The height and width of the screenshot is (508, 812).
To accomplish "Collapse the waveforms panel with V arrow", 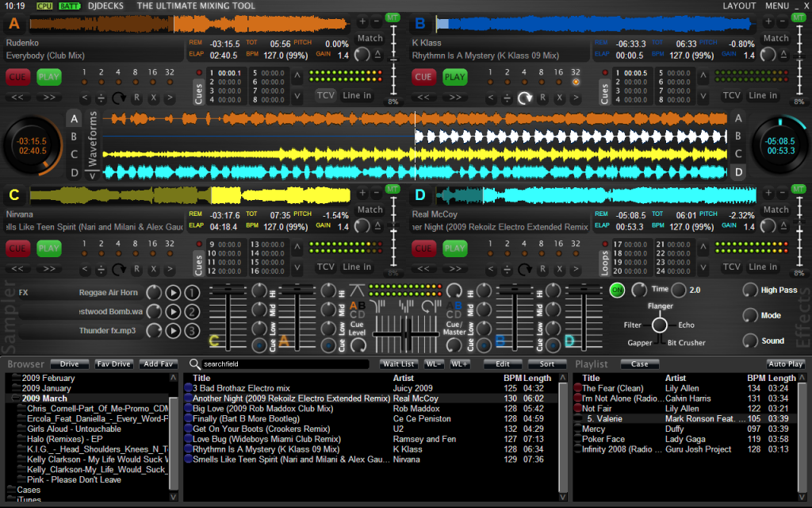I will click(93, 175).
